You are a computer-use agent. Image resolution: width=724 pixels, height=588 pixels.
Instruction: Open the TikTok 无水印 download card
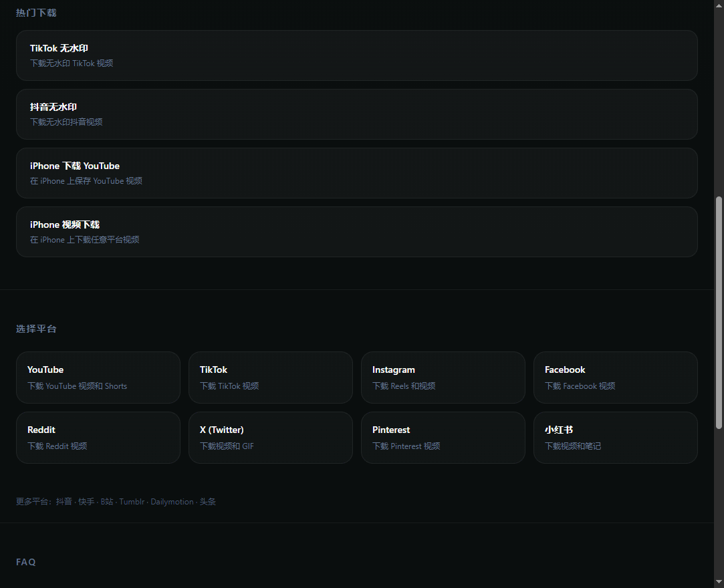pos(356,55)
